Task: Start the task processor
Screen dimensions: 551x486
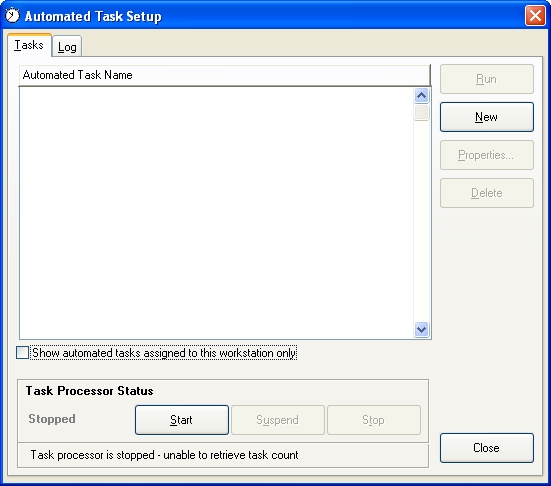Action: click(182, 420)
